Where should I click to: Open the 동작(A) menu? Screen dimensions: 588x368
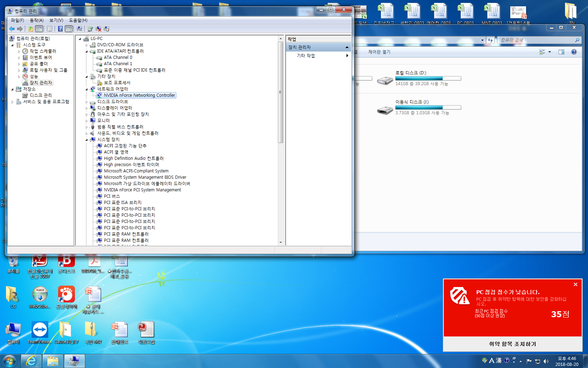37,20
